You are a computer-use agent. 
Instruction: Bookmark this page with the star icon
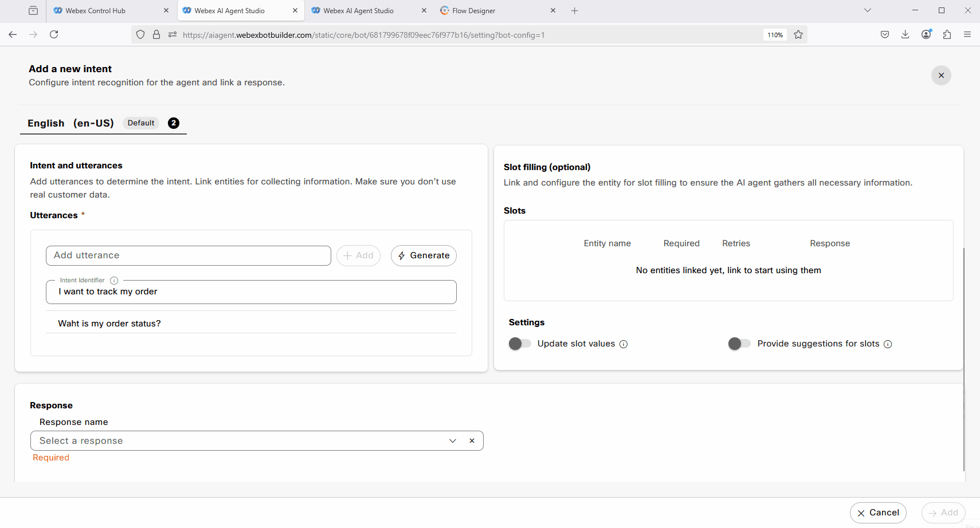(x=798, y=35)
